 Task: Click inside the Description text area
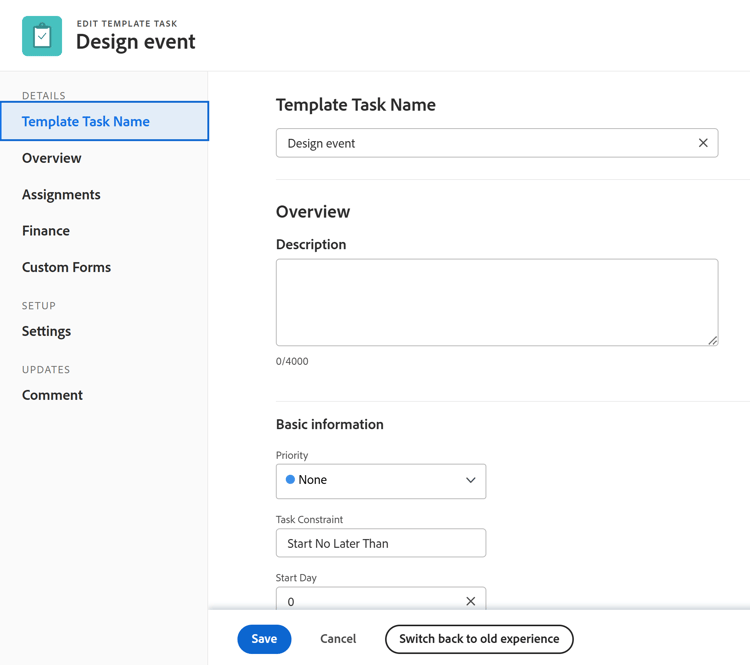497,302
